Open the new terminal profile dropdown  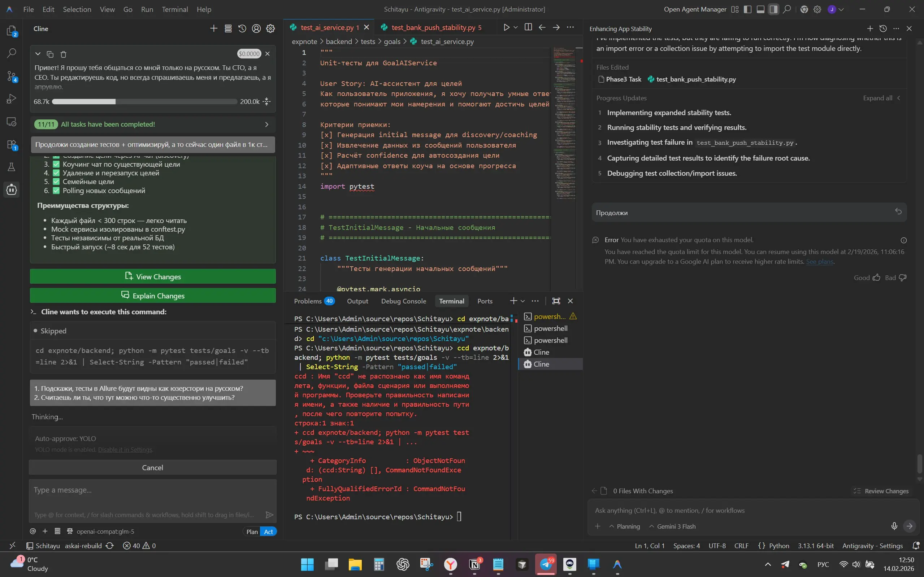click(x=523, y=301)
